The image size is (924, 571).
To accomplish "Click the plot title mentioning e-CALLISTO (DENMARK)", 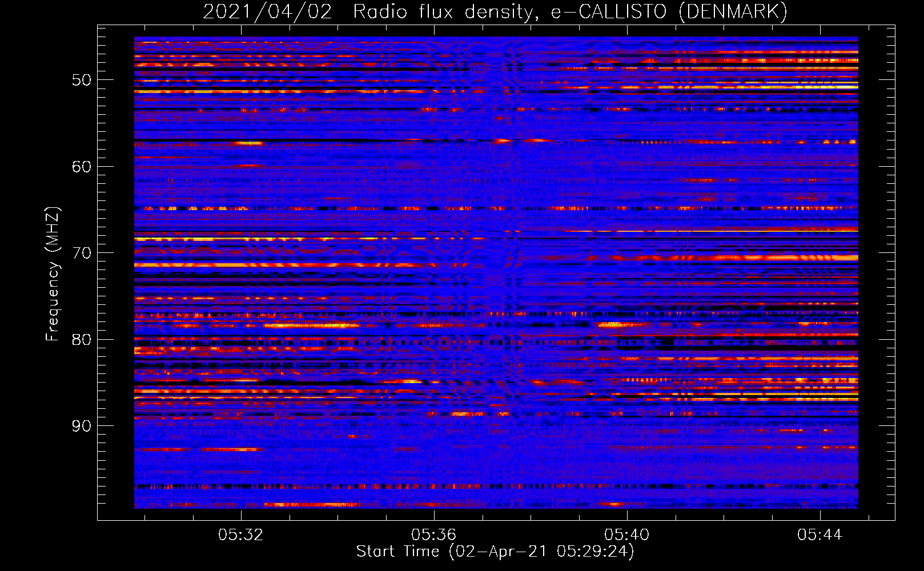I will [x=495, y=12].
